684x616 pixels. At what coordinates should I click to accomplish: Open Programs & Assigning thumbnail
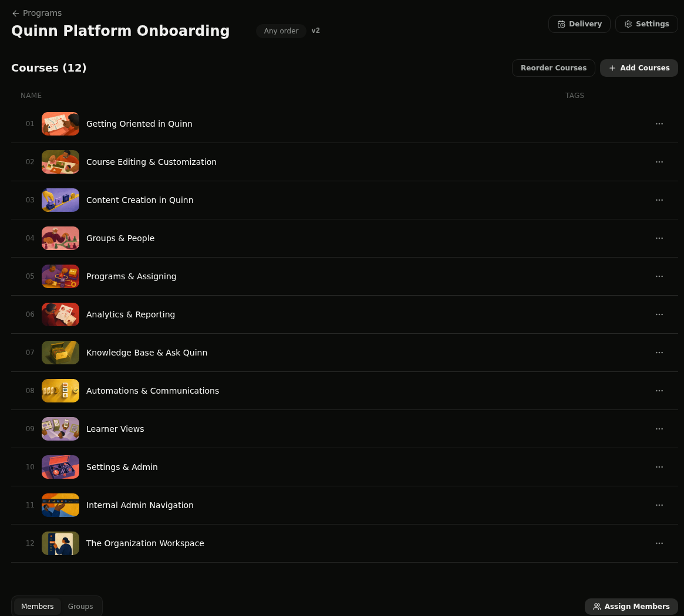[60, 276]
